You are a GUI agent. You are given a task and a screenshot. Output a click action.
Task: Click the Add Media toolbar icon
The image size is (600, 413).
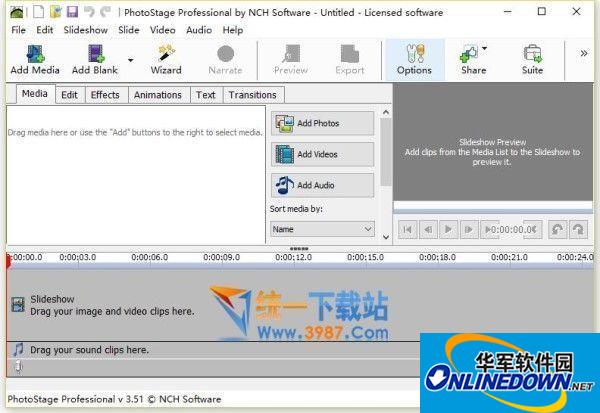(35, 59)
